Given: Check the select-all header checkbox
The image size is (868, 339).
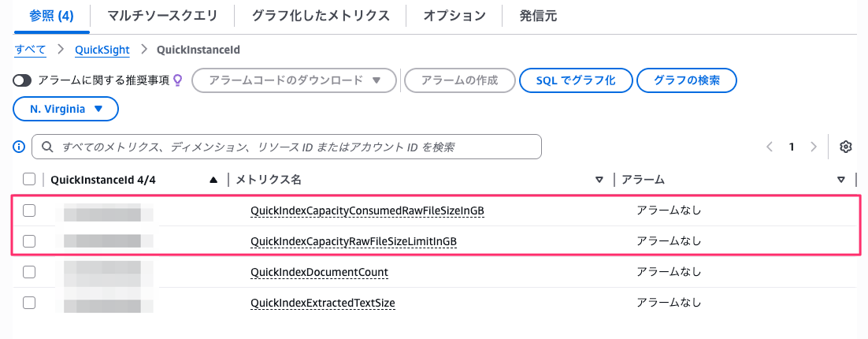Looking at the screenshot, I should pos(29,180).
